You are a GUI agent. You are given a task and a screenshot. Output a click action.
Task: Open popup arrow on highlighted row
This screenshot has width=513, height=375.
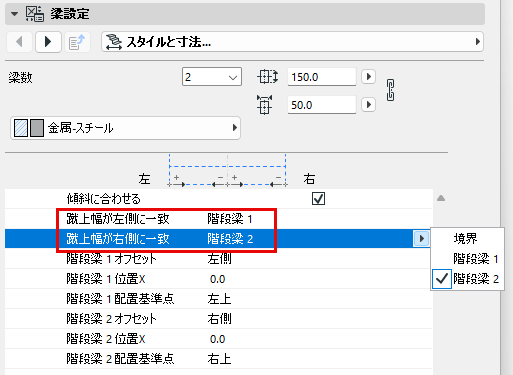(421, 239)
